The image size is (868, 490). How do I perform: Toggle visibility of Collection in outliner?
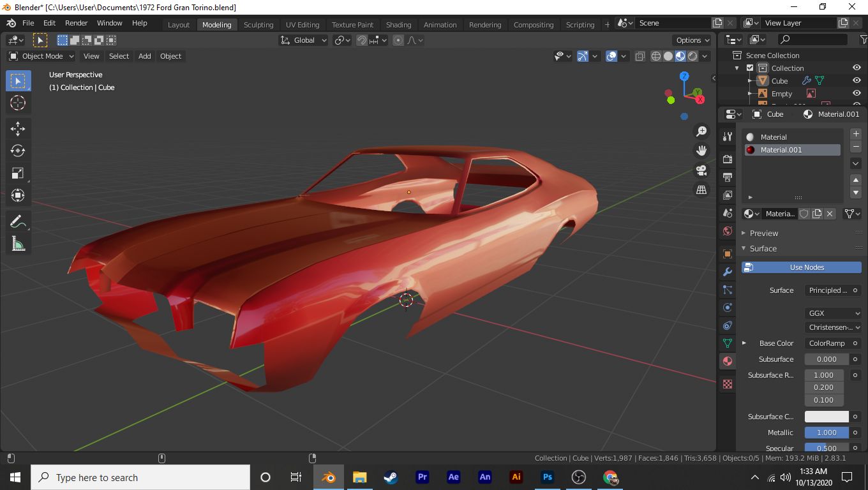(857, 68)
